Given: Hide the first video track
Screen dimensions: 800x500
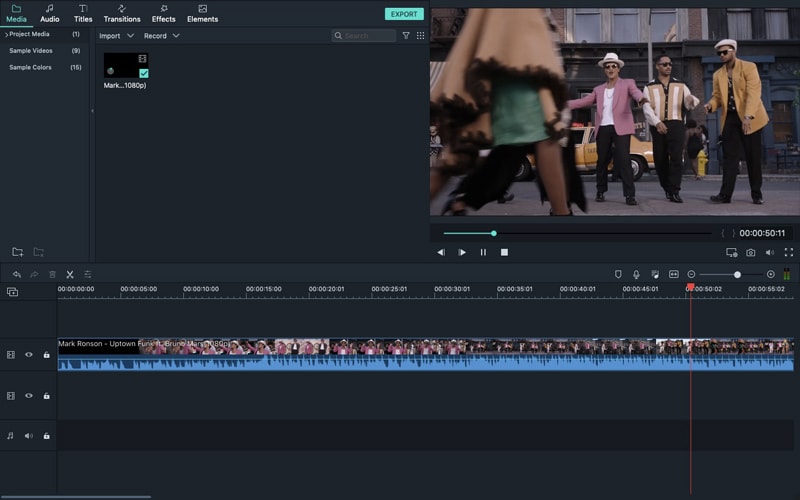Looking at the screenshot, I should 29,355.
